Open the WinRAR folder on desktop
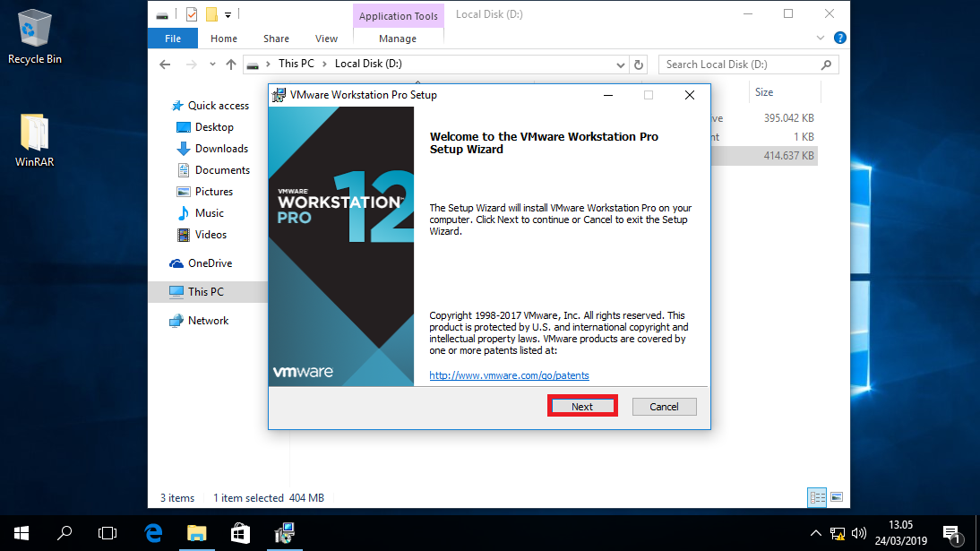The height and width of the screenshot is (551, 980). [34, 140]
